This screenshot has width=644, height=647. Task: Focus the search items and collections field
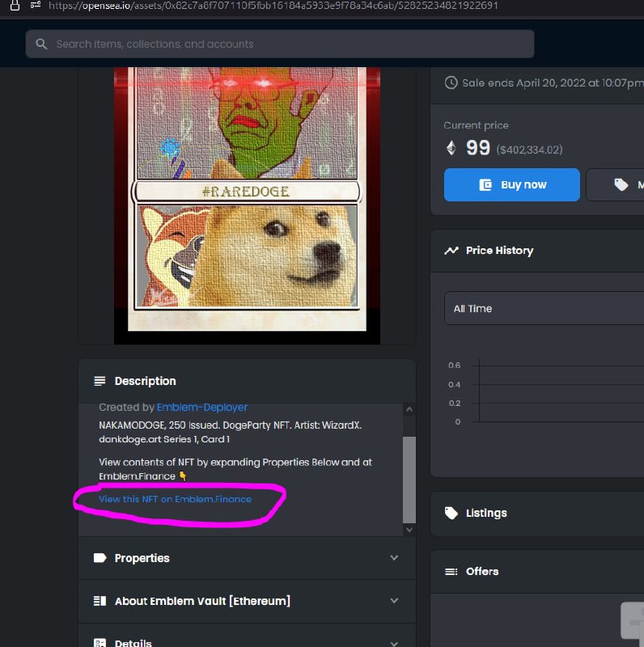279,44
